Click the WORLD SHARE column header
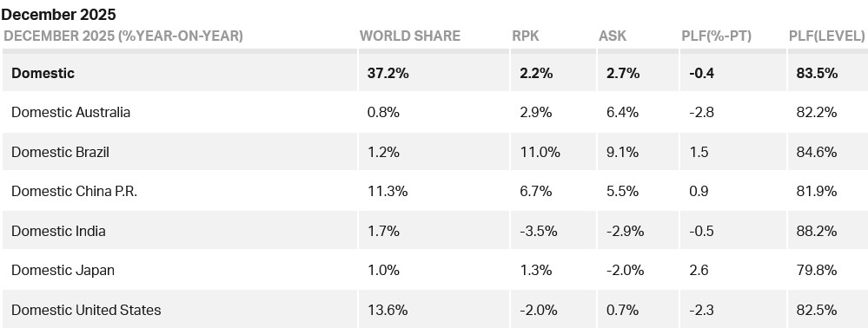 [409, 36]
